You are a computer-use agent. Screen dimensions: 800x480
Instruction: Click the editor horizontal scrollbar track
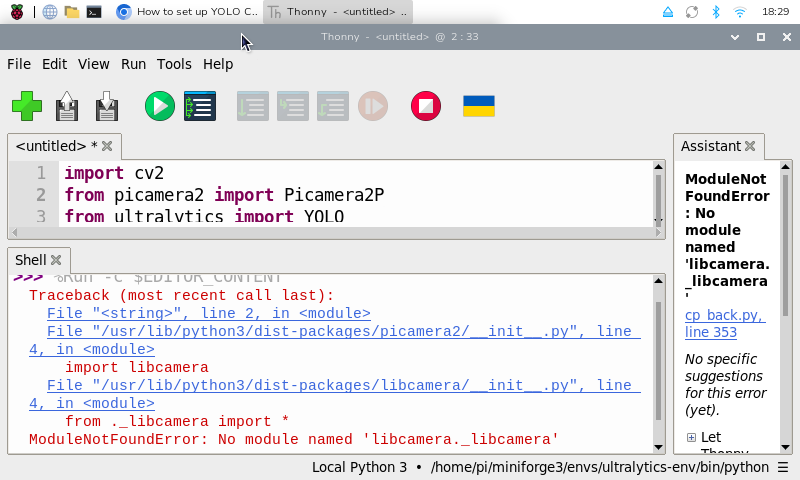tap(336, 233)
